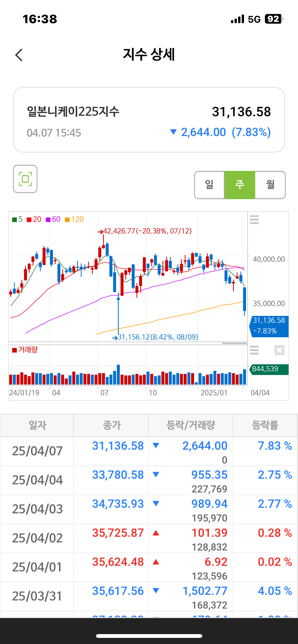Tap volume figure 123,596

tap(209, 576)
